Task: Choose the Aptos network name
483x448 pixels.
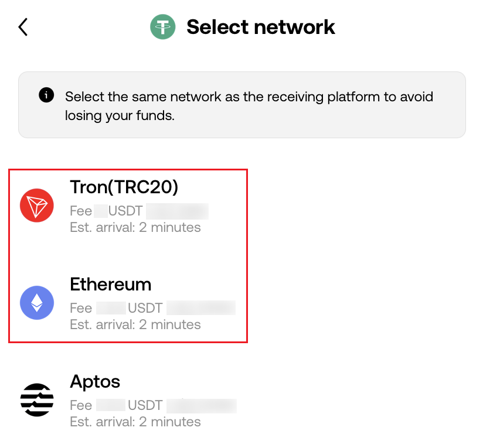Action: pos(95,382)
